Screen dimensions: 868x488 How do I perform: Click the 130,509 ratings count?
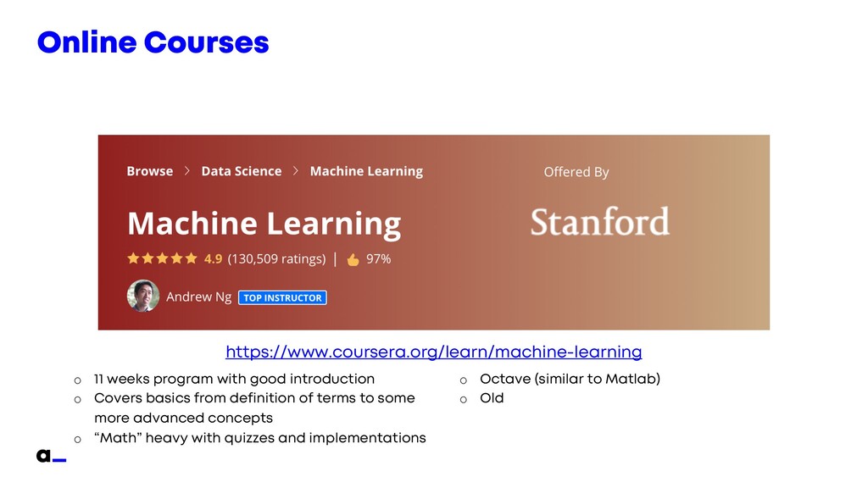point(277,259)
